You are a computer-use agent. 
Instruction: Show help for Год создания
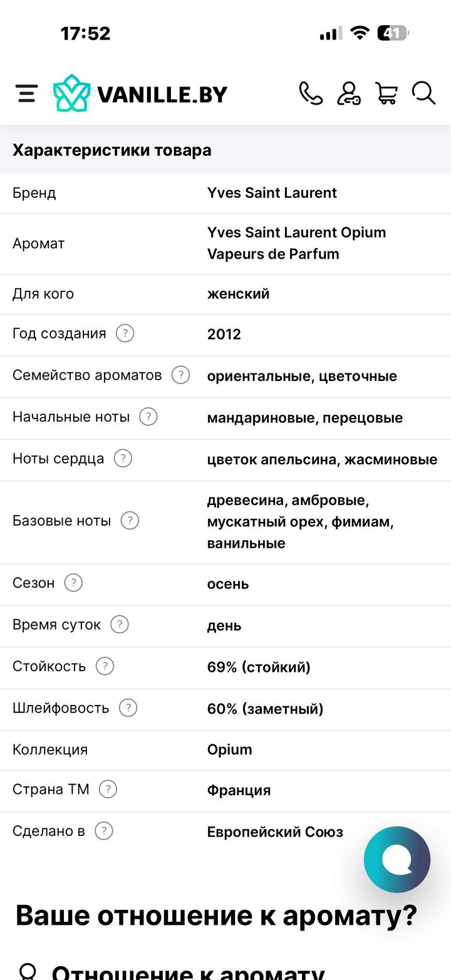click(x=125, y=333)
